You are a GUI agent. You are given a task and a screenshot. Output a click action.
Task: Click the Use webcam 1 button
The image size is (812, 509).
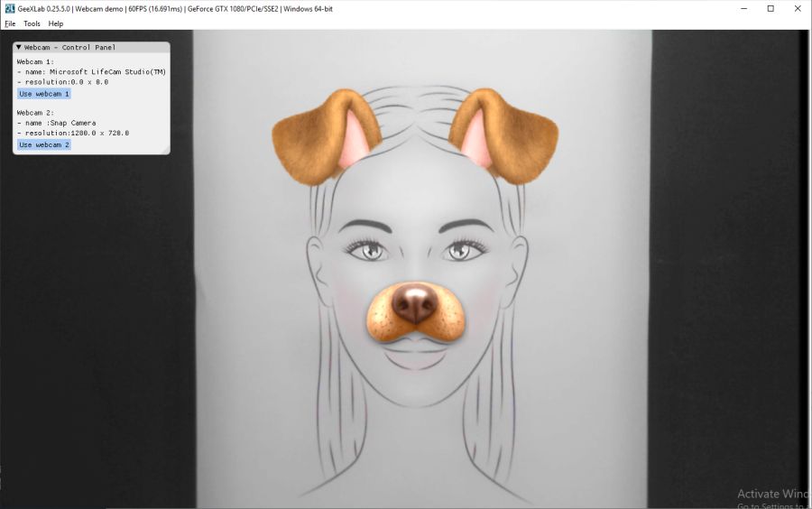(x=44, y=94)
